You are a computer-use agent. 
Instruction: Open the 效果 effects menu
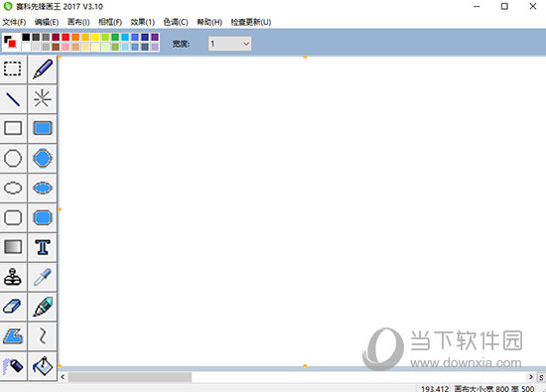142,22
